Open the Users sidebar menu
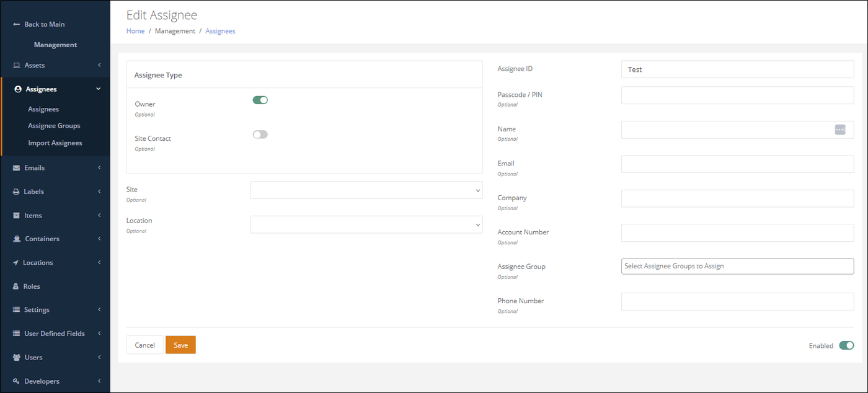The height and width of the screenshot is (393, 868). pyautogui.click(x=55, y=358)
